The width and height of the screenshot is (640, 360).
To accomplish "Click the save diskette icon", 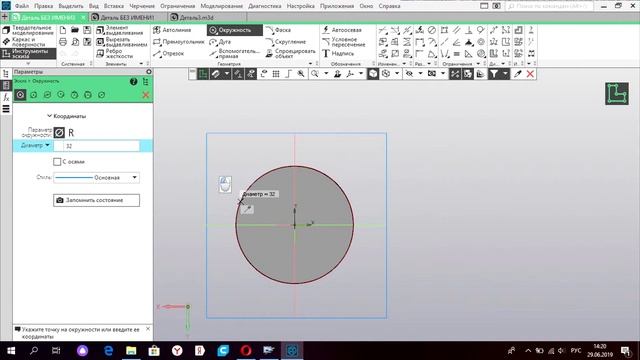I will 87,30.
